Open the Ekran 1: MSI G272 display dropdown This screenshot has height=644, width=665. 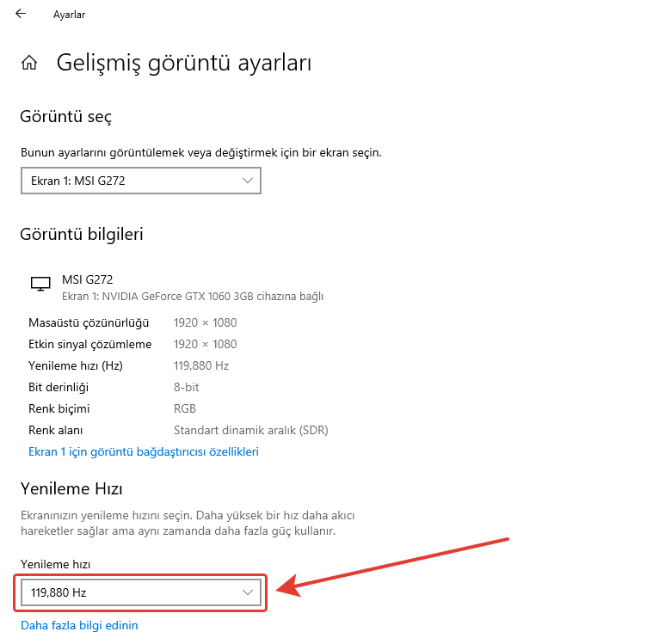pos(140,181)
